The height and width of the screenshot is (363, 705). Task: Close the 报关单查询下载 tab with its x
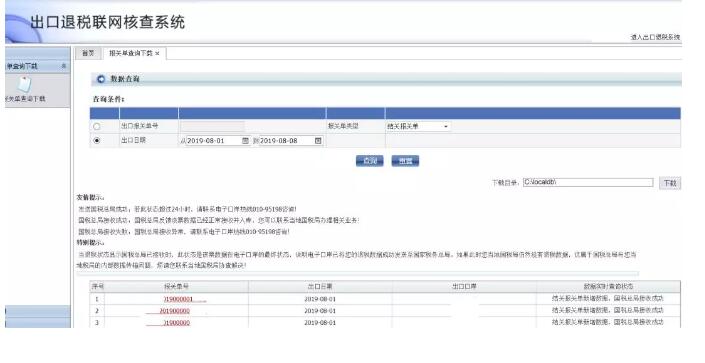coord(157,54)
